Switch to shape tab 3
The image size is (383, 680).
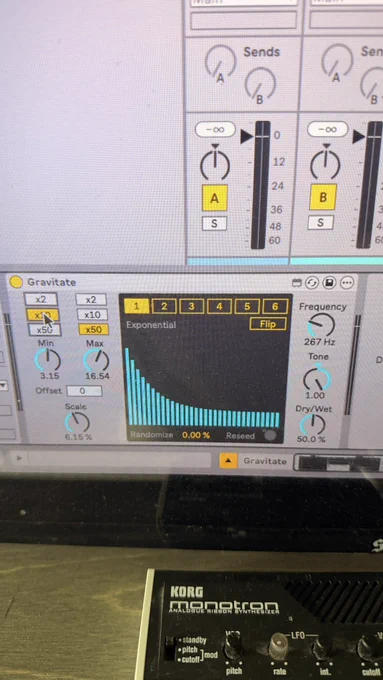(192, 307)
